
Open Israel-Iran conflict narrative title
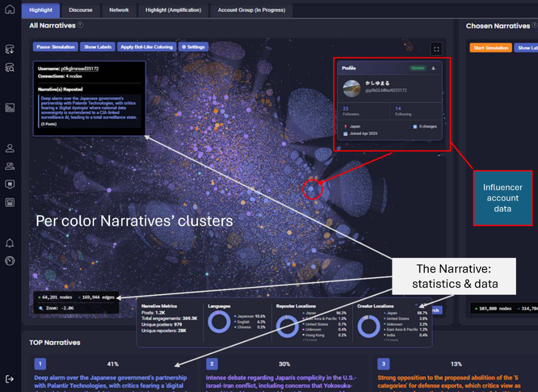click(281, 383)
